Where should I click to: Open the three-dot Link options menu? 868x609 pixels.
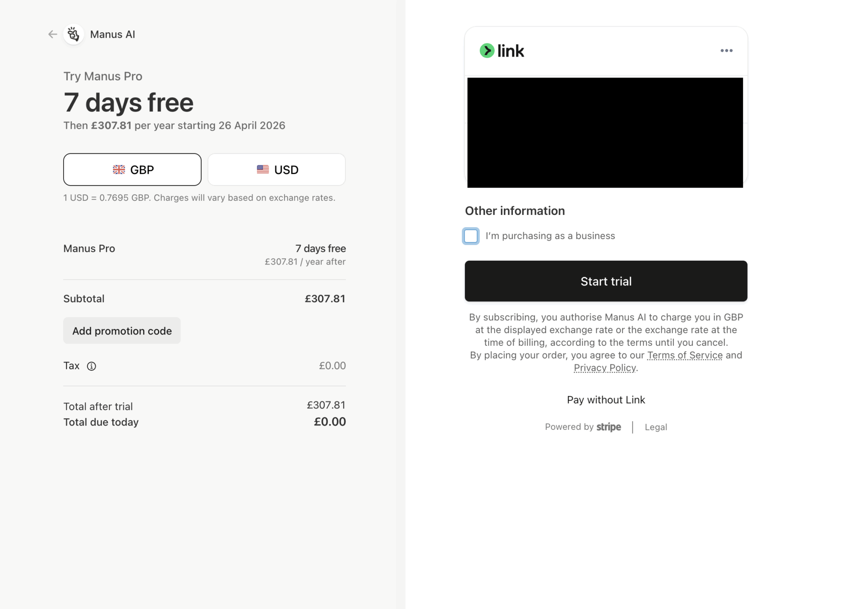coord(726,51)
